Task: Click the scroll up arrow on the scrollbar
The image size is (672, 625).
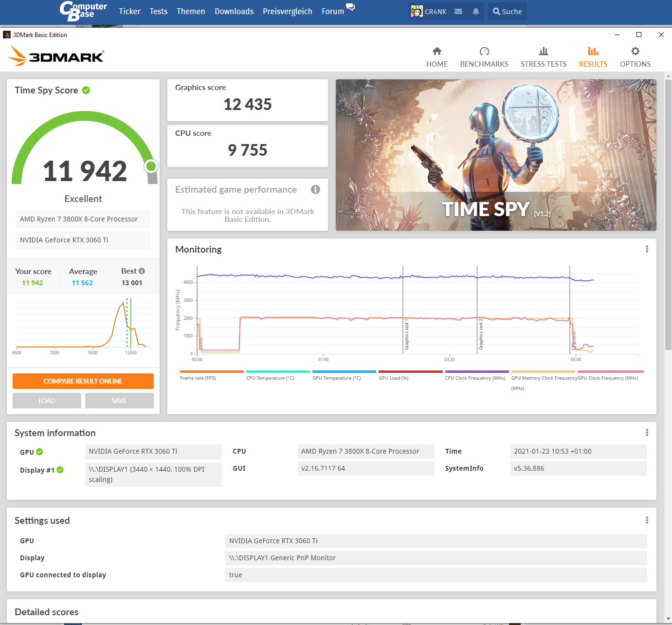Action: (x=668, y=76)
